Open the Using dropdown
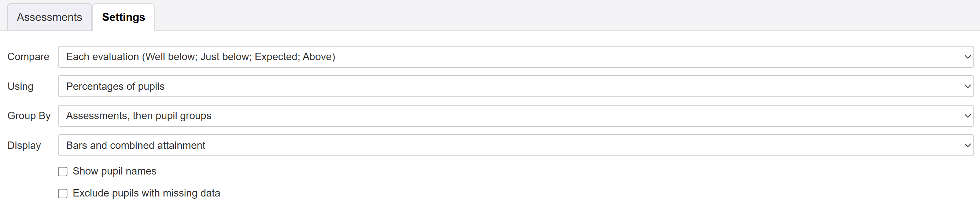Viewport: 980px width, 202px height. click(x=515, y=87)
